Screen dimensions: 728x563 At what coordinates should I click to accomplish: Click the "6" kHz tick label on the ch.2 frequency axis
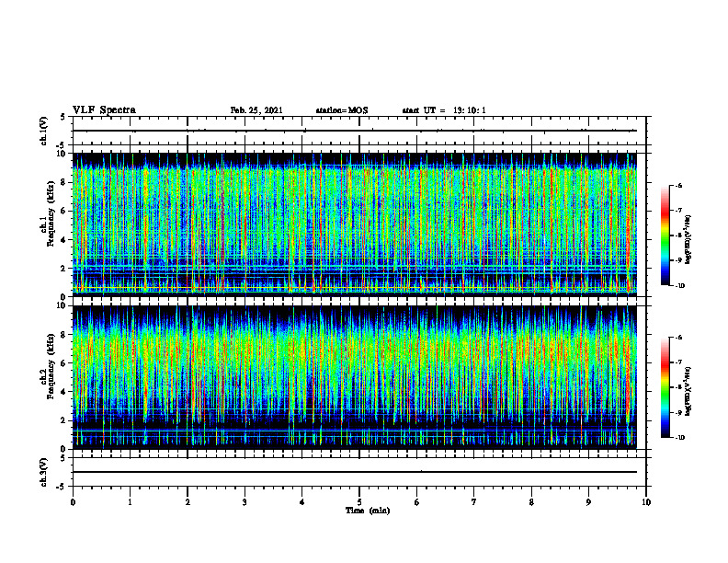click(64, 363)
